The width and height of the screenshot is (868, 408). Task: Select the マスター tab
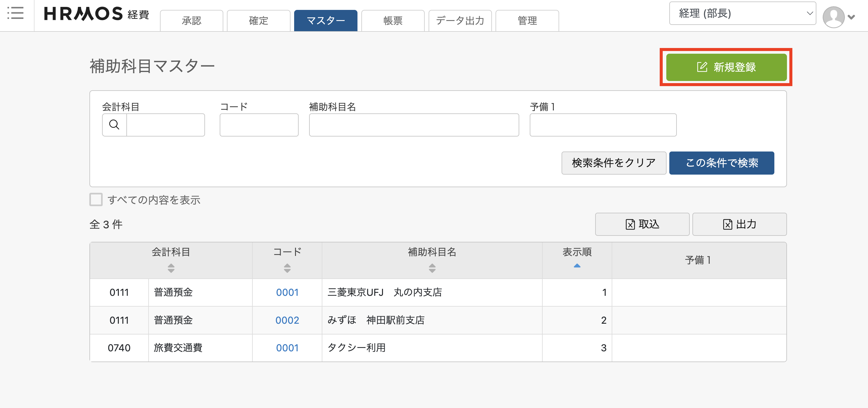325,21
